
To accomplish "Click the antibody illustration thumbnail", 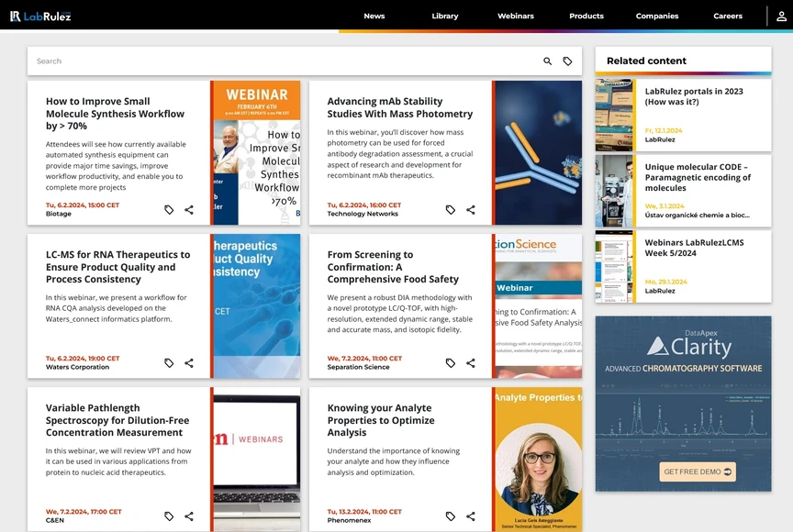I will (x=538, y=152).
